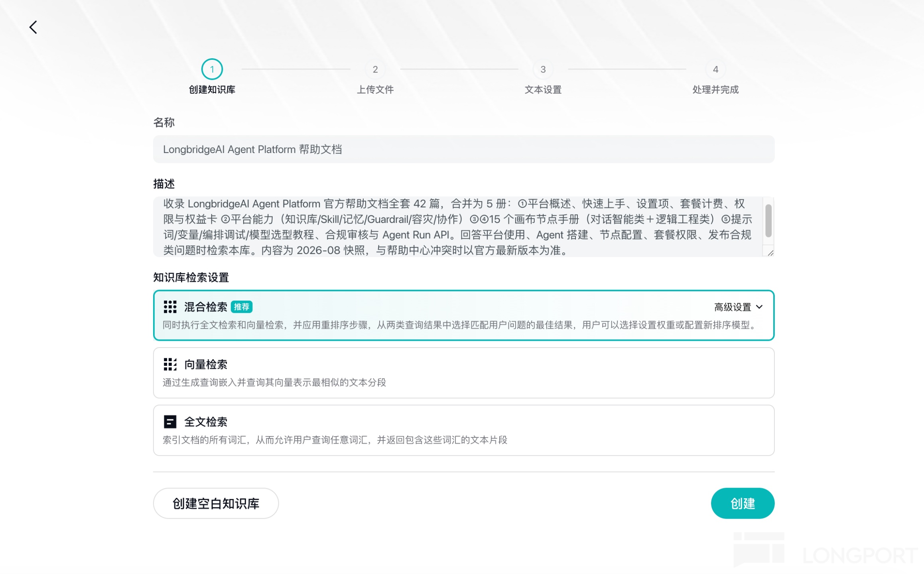Click the 描述 field label

[164, 184]
